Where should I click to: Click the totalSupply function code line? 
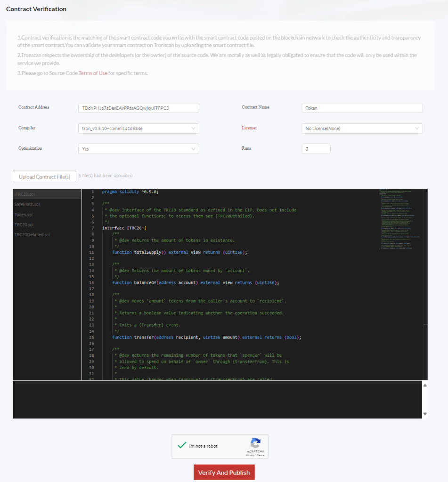[x=179, y=252]
